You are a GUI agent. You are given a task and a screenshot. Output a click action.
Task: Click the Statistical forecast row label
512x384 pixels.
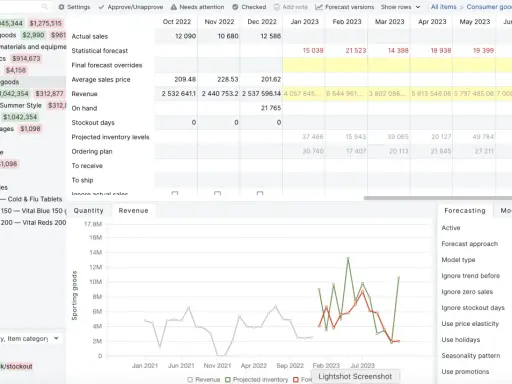[x=99, y=51]
